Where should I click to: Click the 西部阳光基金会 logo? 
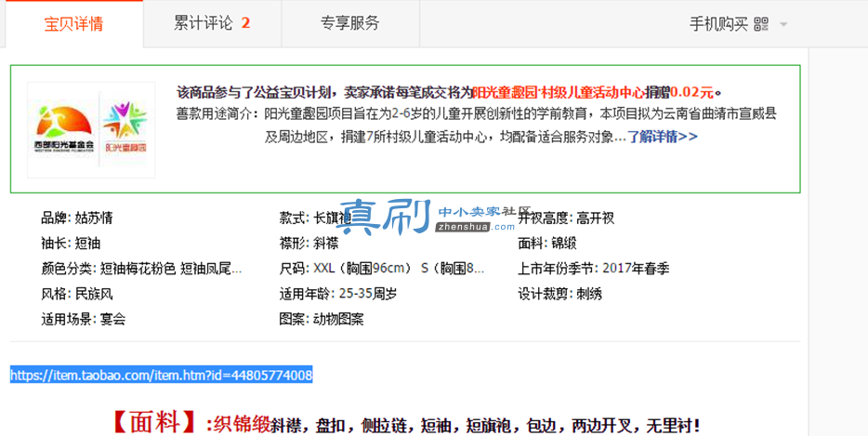(64, 130)
